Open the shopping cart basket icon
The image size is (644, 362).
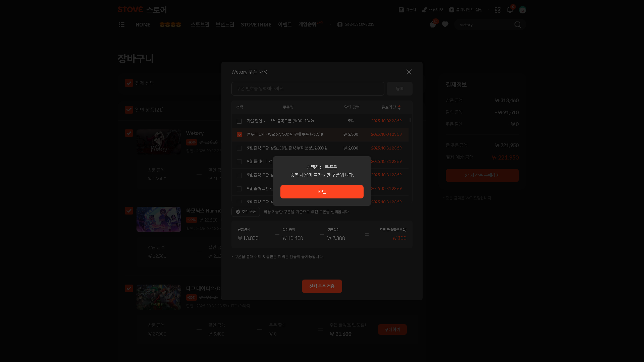433,25
